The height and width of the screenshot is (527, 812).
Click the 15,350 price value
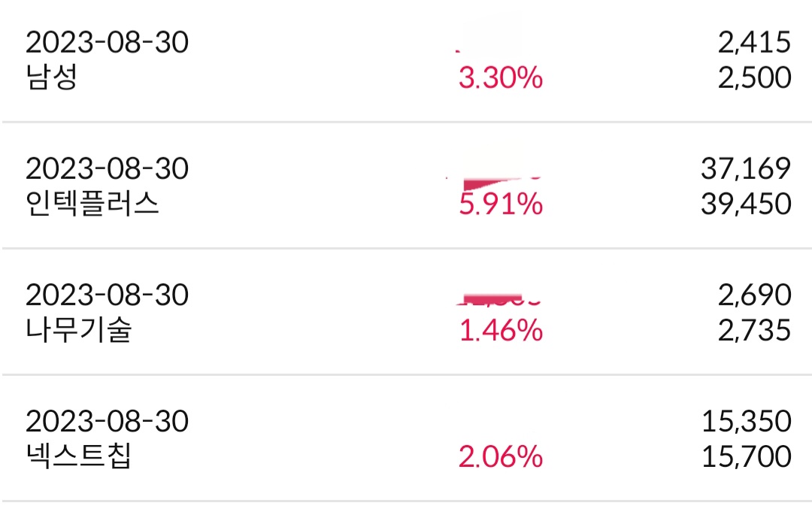pos(746,422)
